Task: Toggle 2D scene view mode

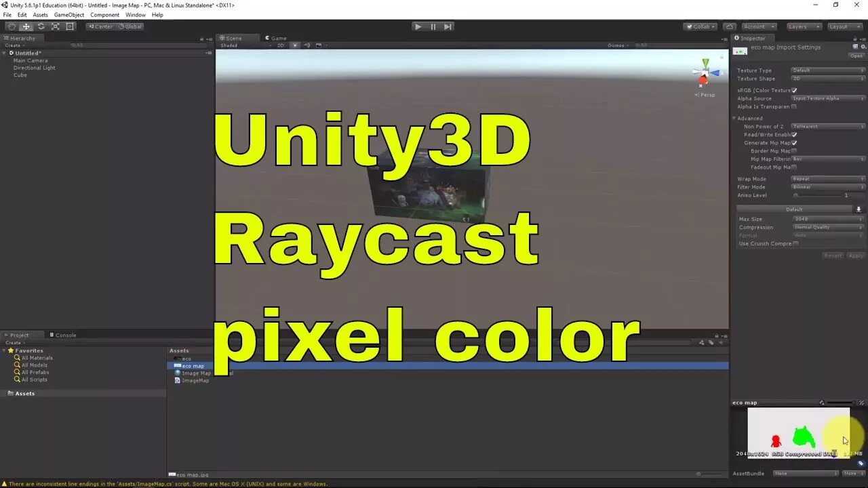Action: [x=280, y=45]
